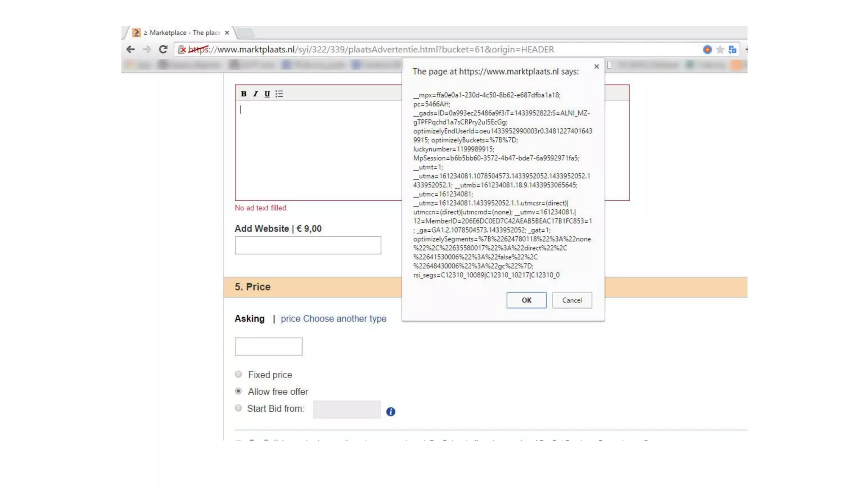Bookmark this page with the star icon
The width and height of the screenshot is (868, 488).
720,50
